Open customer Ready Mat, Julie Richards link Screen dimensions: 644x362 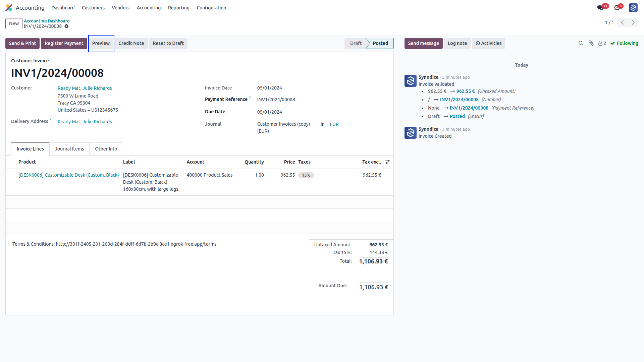(85, 88)
